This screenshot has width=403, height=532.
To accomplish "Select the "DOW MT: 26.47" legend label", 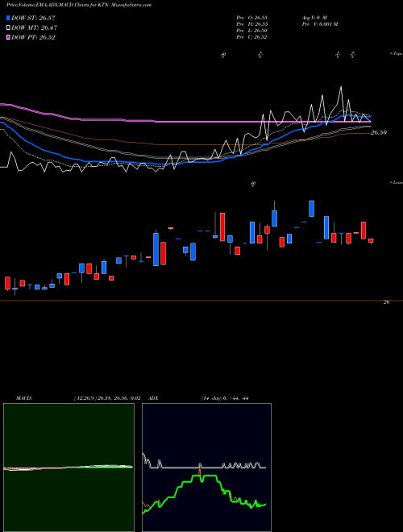I will coord(34,28).
